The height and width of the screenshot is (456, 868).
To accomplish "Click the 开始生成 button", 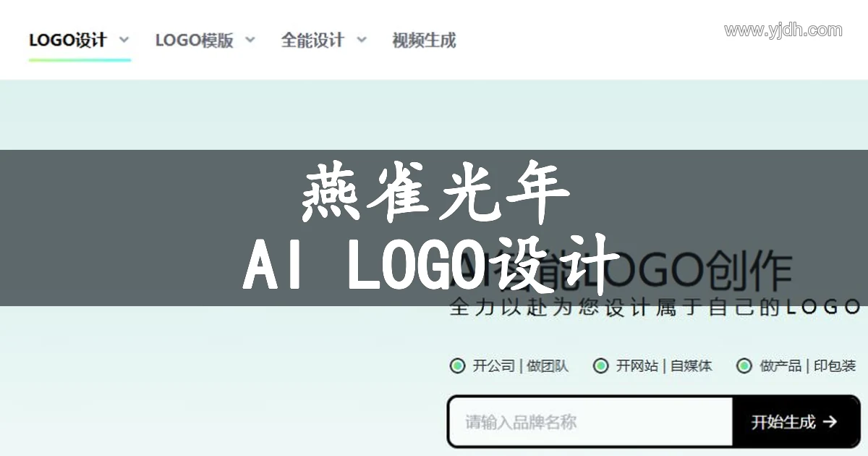I will pos(795,421).
